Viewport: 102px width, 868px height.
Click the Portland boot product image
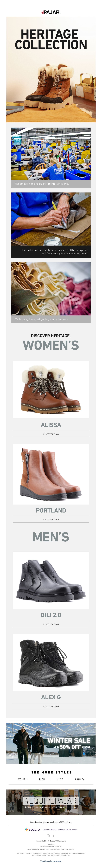pos(51,474)
